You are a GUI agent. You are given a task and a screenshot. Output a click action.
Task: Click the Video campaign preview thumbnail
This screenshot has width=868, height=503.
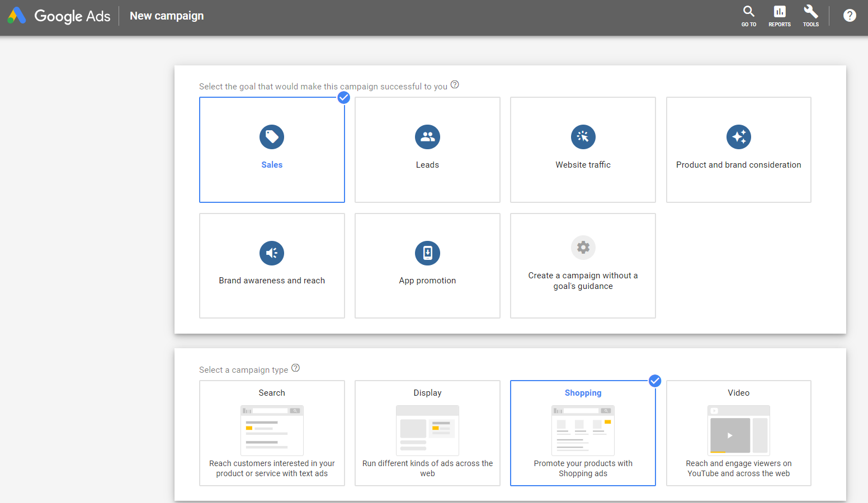point(738,430)
